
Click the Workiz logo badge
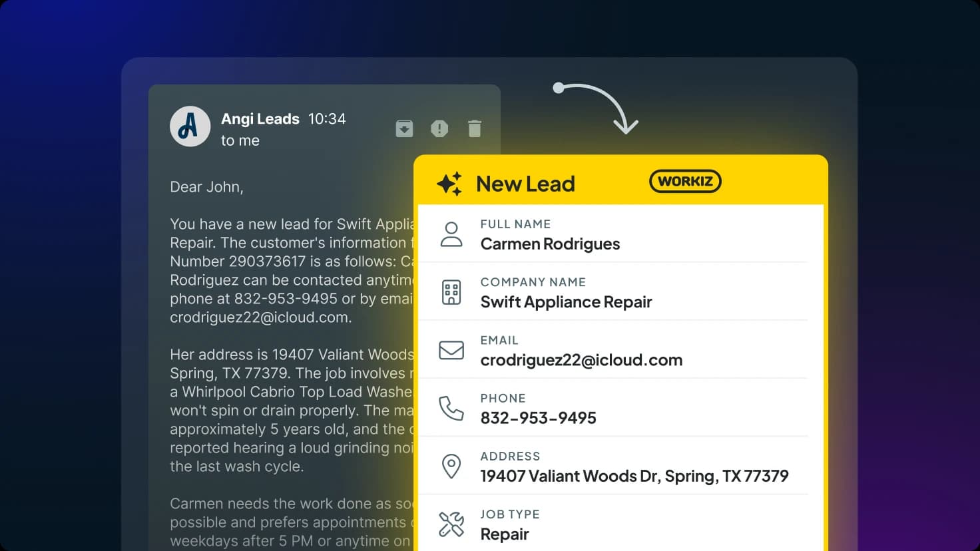685,181
